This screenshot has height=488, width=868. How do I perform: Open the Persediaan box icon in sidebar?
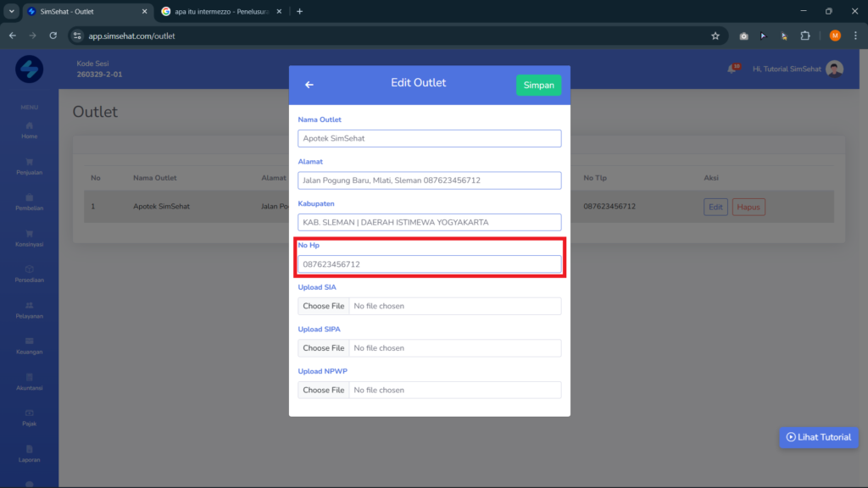(30, 269)
